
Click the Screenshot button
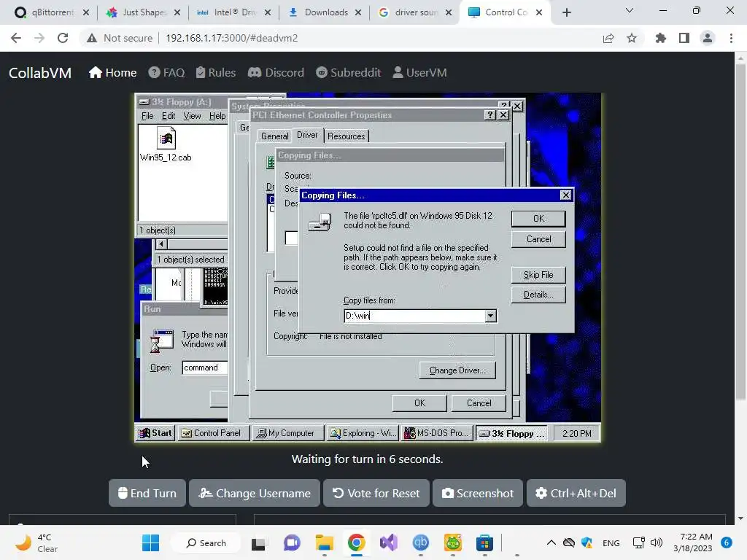click(x=478, y=494)
